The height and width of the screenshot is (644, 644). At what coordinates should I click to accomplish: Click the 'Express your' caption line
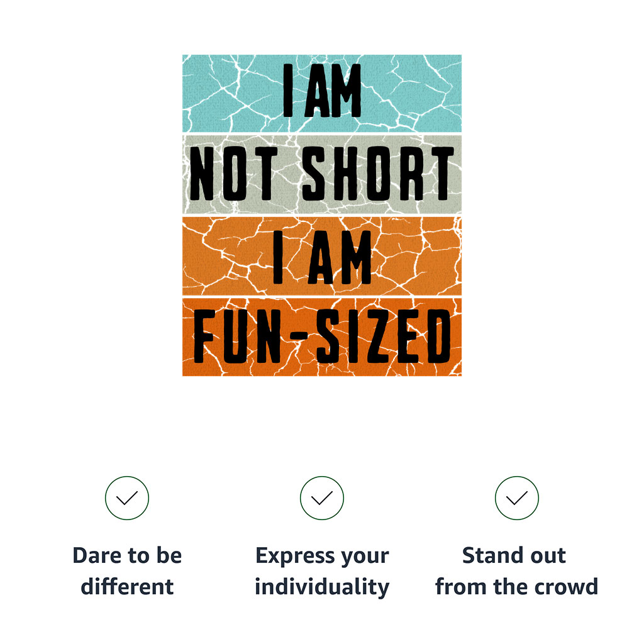pos(321,557)
